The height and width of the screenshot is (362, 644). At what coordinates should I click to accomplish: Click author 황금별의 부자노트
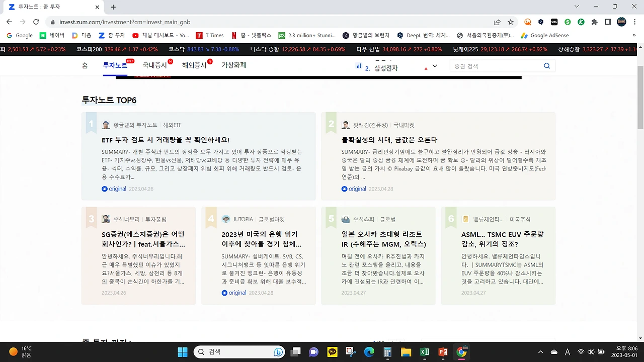pyautogui.click(x=135, y=125)
